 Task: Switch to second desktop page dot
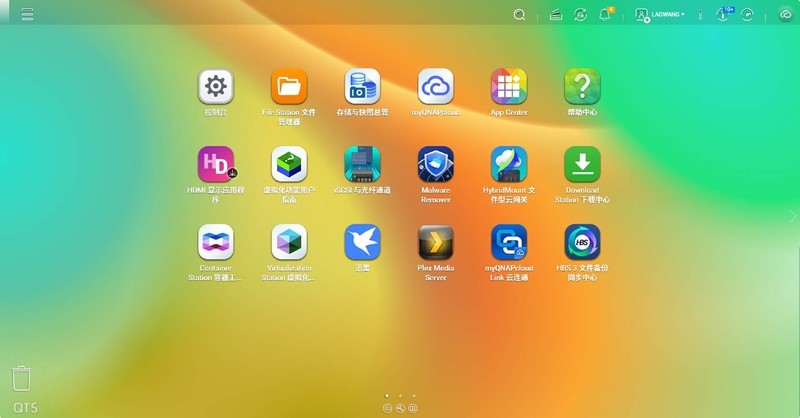click(400, 396)
